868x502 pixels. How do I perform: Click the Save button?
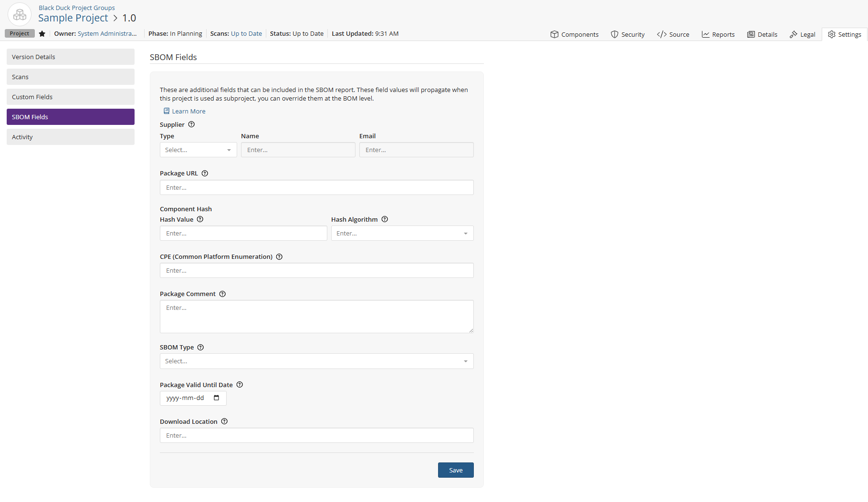pyautogui.click(x=455, y=470)
